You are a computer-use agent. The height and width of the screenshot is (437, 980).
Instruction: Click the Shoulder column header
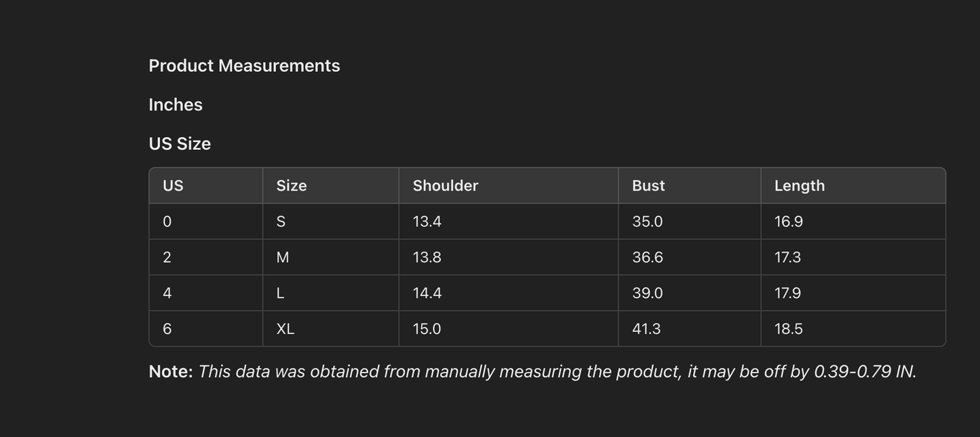point(446,186)
